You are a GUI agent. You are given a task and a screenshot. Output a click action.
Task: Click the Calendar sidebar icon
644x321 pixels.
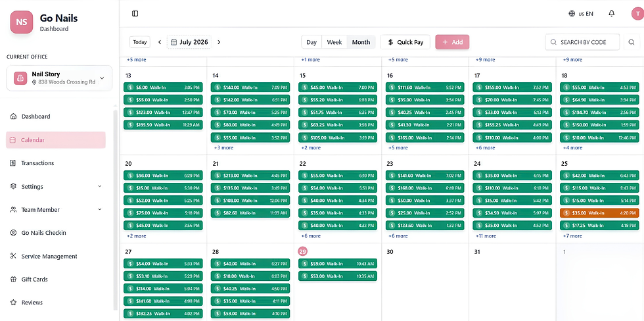pos(12,139)
